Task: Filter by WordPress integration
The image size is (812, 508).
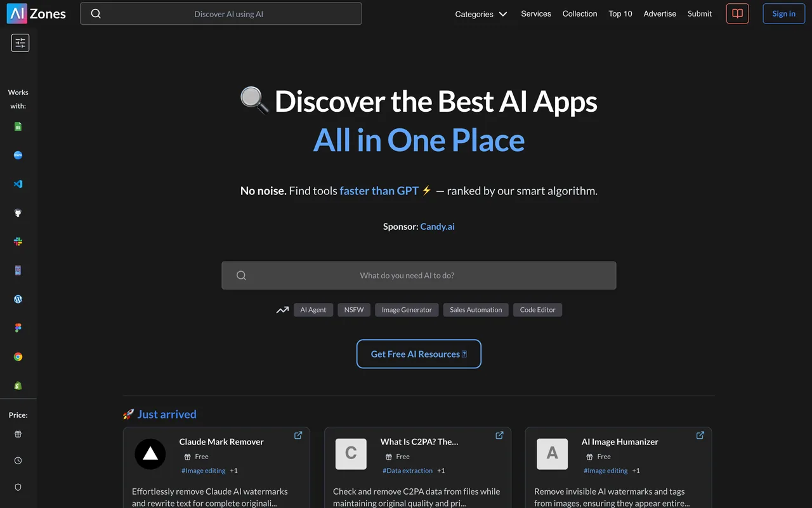Action: [x=18, y=299]
